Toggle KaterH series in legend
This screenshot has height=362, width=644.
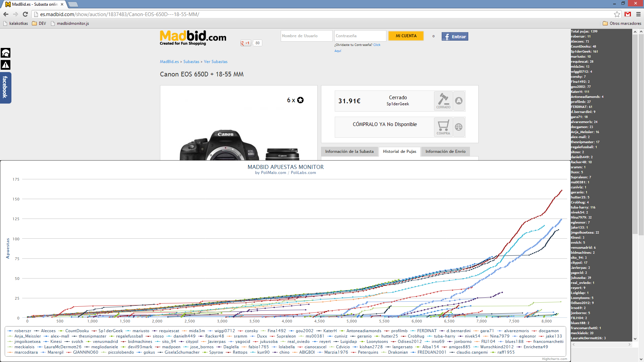tap(326, 331)
